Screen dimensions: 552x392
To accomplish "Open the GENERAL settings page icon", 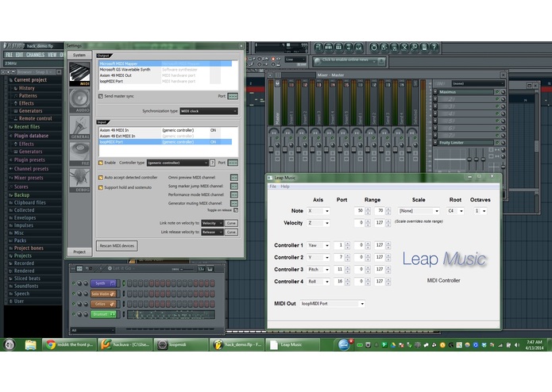I will (79, 127).
